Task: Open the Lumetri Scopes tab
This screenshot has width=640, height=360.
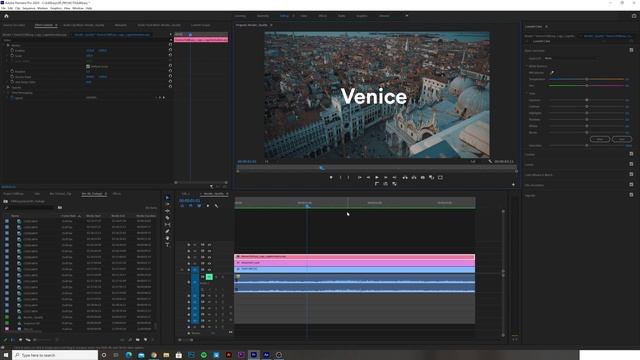Action: tap(200, 25)
